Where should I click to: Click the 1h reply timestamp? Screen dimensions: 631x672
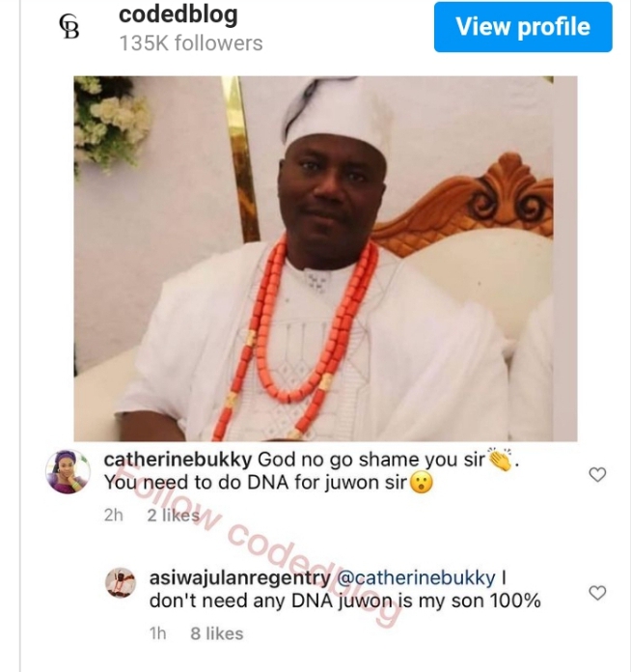(x=157, y=633)
